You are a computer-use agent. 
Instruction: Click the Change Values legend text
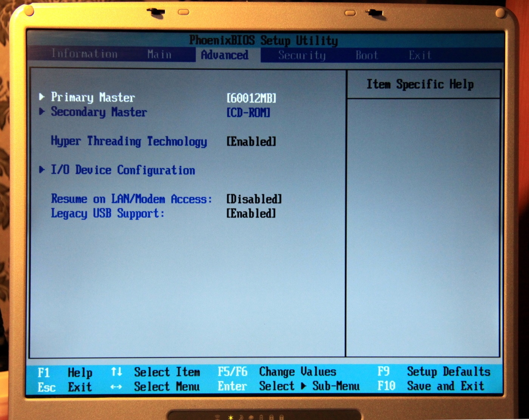click(298, 372)
